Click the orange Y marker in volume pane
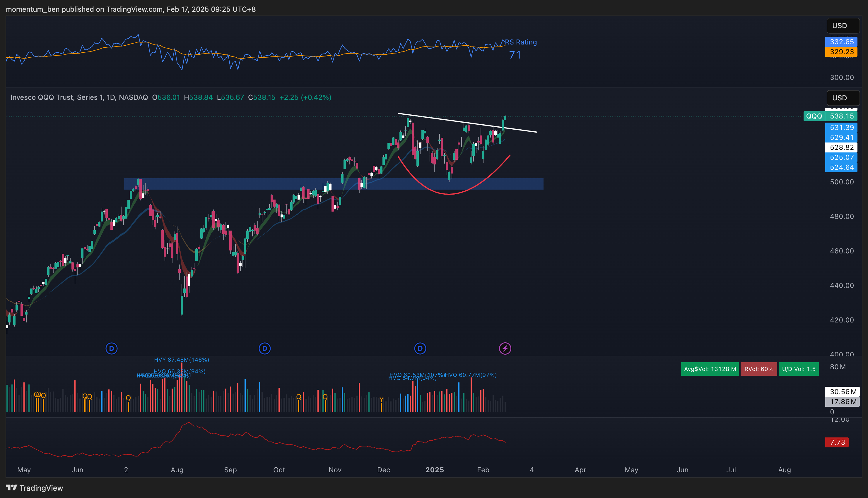This screenshot has width=868, height=498. click(x=381, y=399)
